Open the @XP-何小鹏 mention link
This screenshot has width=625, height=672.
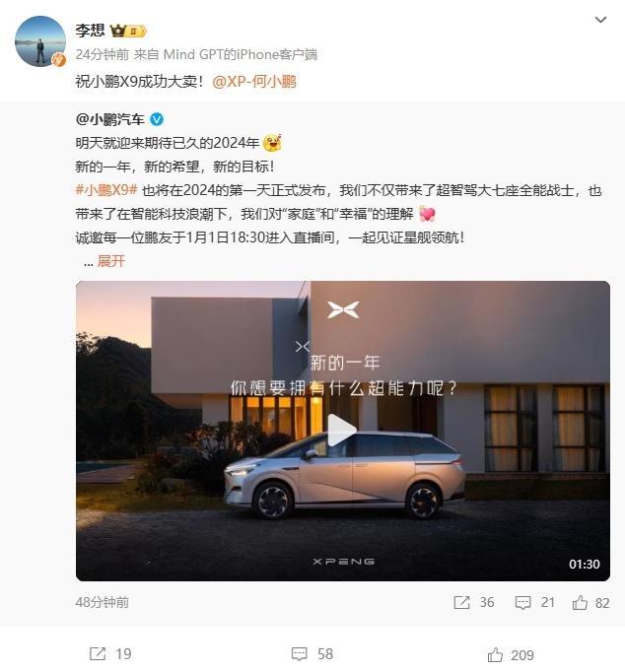point(254,82)
